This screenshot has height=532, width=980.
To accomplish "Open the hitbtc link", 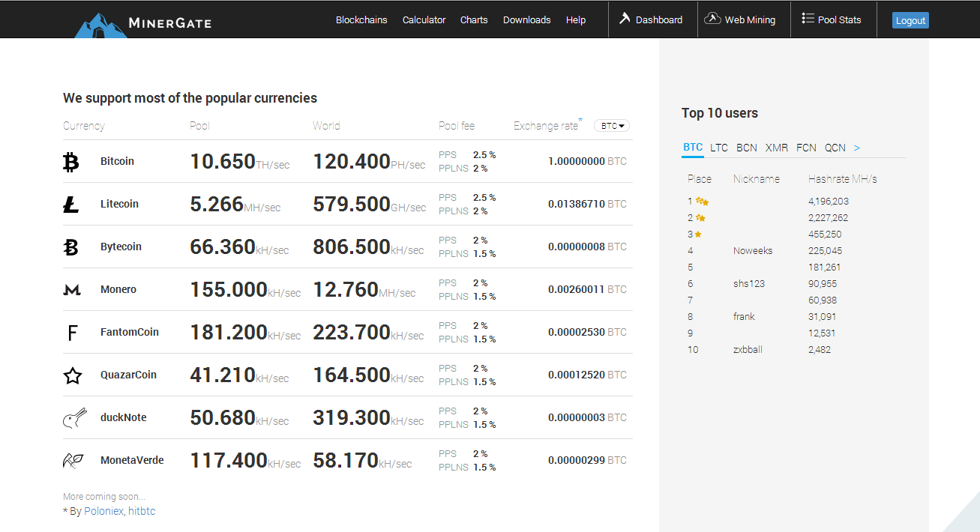I will [142, 511].
